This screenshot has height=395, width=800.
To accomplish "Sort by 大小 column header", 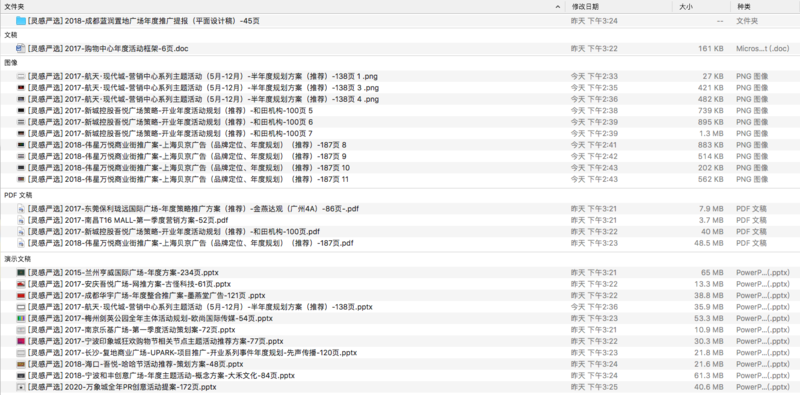I will [686, 7].
